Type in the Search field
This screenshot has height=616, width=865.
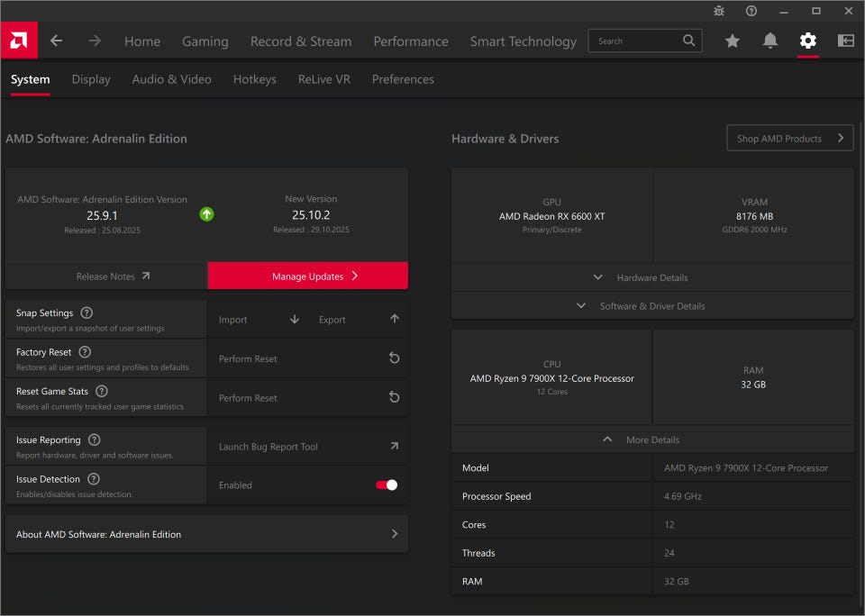pyautogui.click(x=636, y=41)
